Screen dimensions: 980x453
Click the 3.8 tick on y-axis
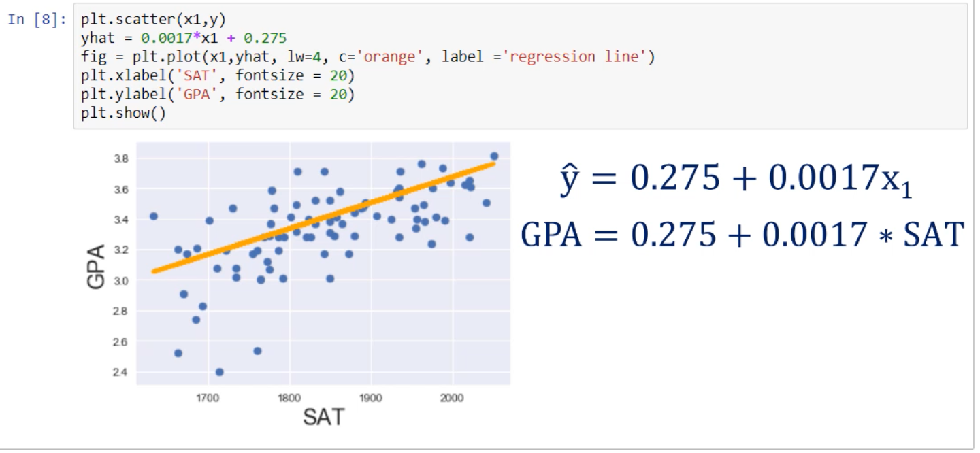[x=120, y=158]
